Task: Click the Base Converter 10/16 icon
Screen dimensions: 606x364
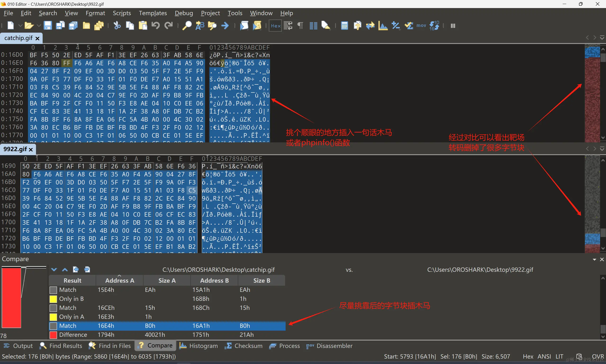Action: (434, 26)
